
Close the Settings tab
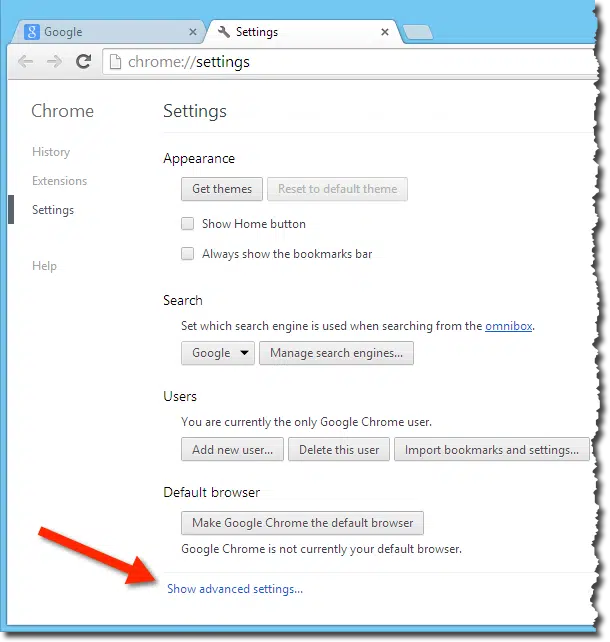[x=385, y=32]
